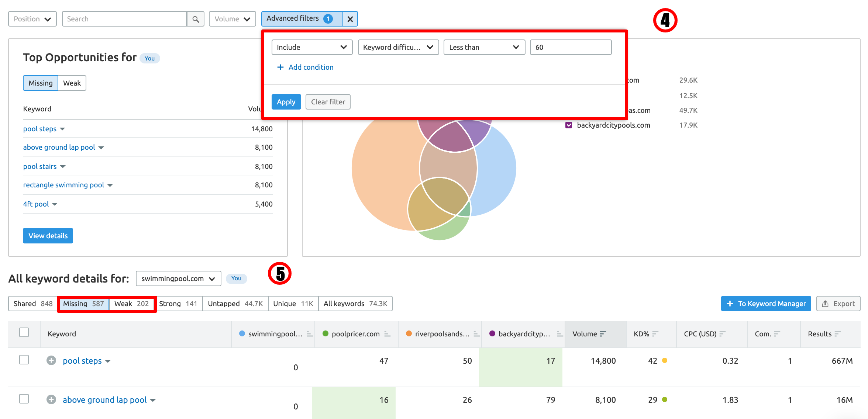868x419 pixels.
Task: Sort the table by the Volume column
Action: coord(604,334)
